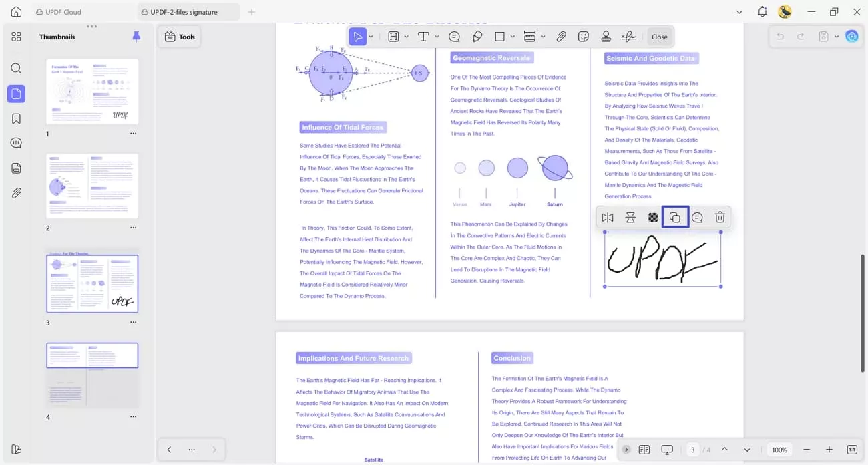Open signature opacity checkerboard option
This screenshot has width=868, height=465.
653,218
